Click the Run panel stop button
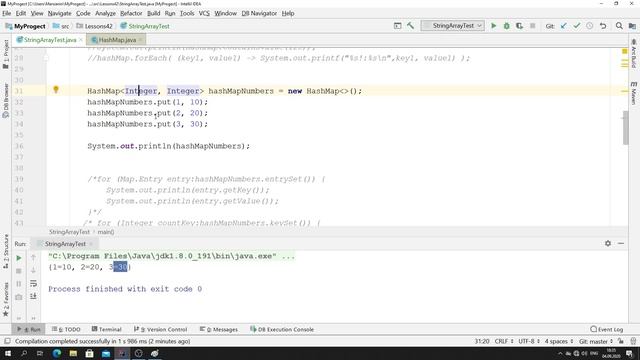 tap(19, 271)
